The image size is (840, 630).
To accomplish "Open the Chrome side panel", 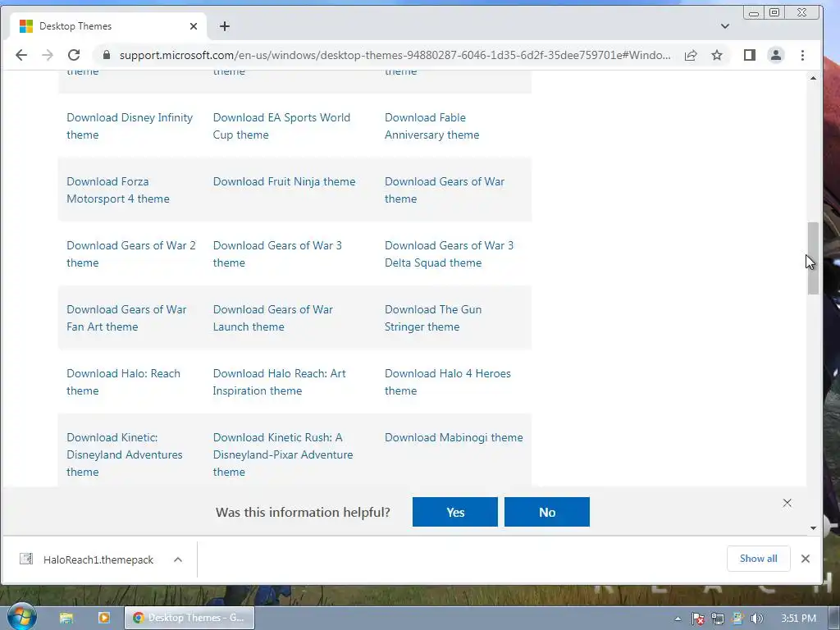I will click(x=750, y=55).
